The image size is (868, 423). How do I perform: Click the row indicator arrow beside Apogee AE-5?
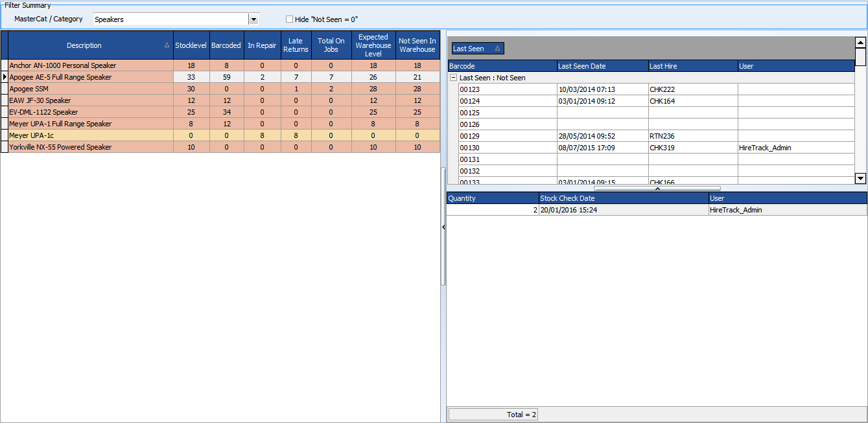(x=4, y=77)
